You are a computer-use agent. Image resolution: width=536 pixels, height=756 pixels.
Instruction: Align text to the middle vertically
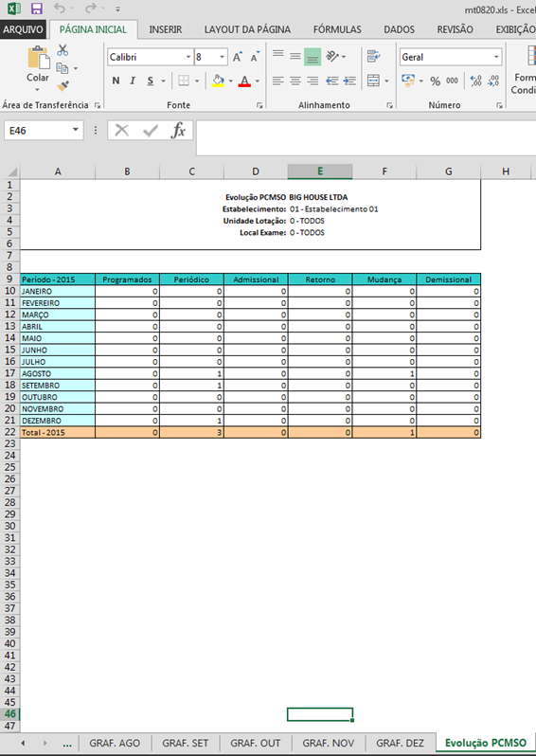[295, 56]
